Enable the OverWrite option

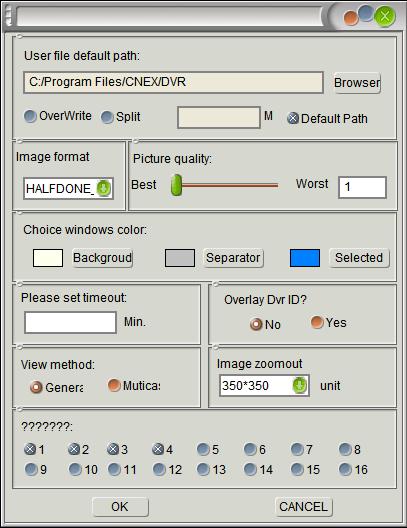pos(30,116)
